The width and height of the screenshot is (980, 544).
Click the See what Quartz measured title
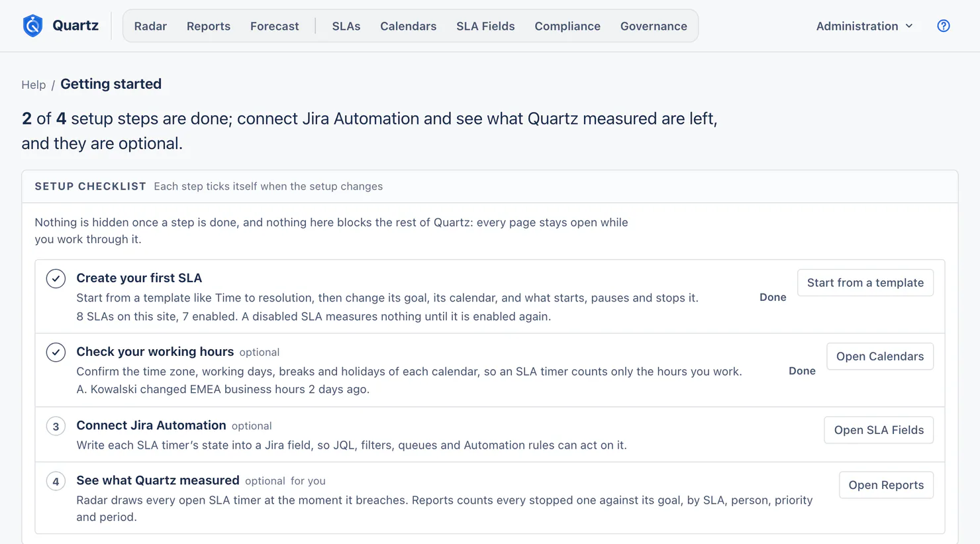coord(158,480)
